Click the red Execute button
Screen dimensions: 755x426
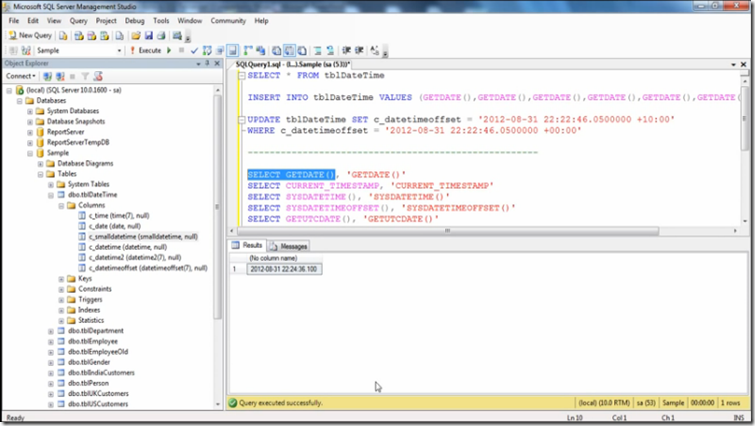pos(146,51)
